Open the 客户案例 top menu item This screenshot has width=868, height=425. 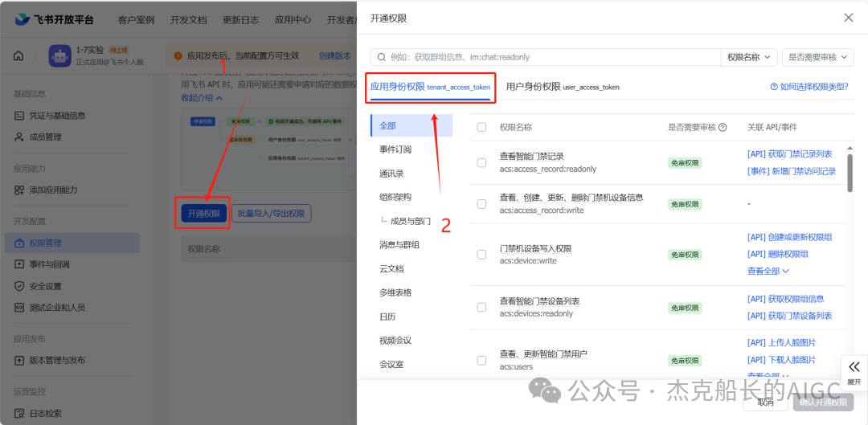pyautogui.click(x=136, y=20)
